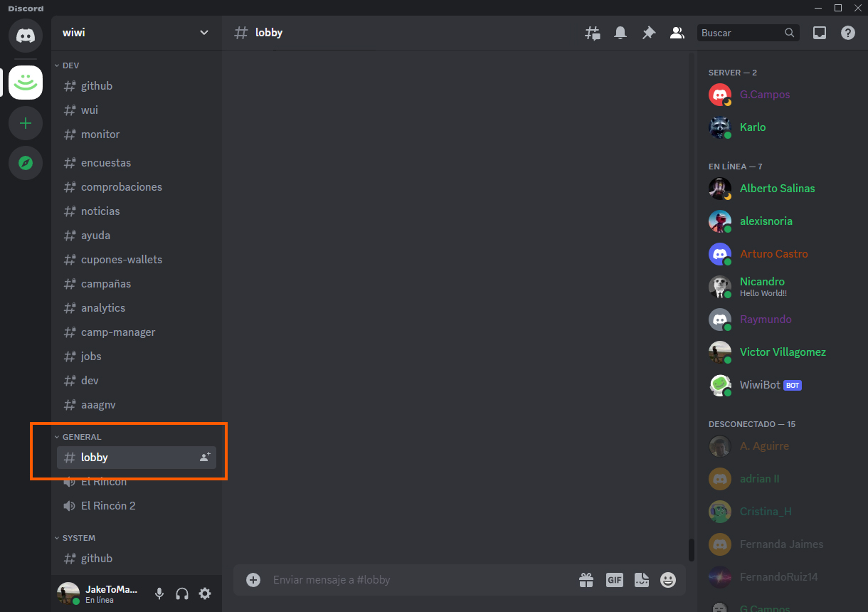Image resolution: width=868 pixels, height=612 pixels.
Task: Attach file with plus button
Action: click(x=253, y=580)
